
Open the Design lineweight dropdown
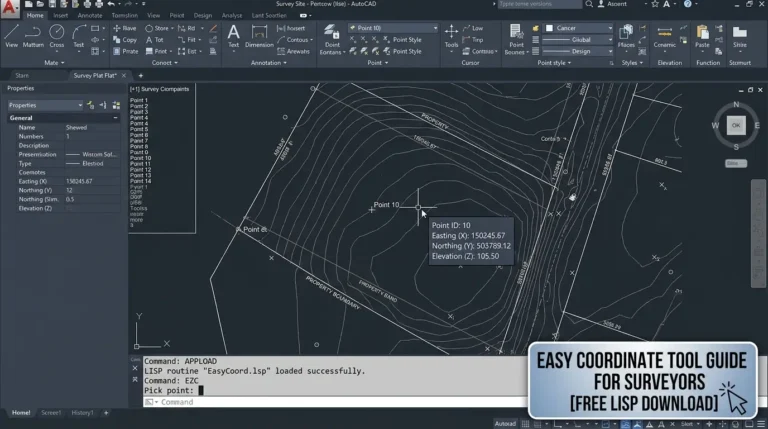[578, 51]
